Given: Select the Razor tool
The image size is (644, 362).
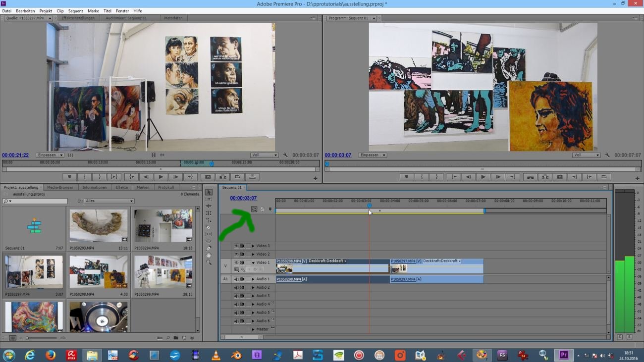Looking at the screenshot, I should [x=209, y=227].
